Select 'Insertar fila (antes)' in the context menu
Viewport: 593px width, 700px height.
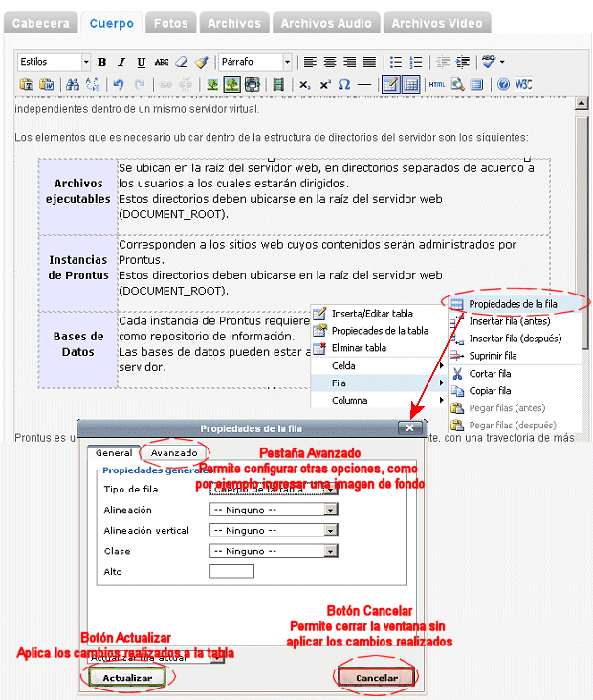(x=507, y=321)
